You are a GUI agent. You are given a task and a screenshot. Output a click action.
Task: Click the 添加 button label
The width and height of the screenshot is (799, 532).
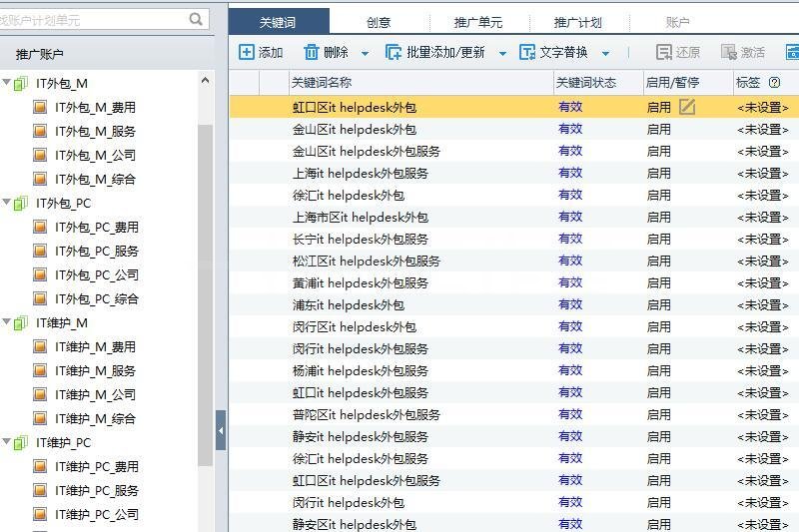(x=271, y=53)
